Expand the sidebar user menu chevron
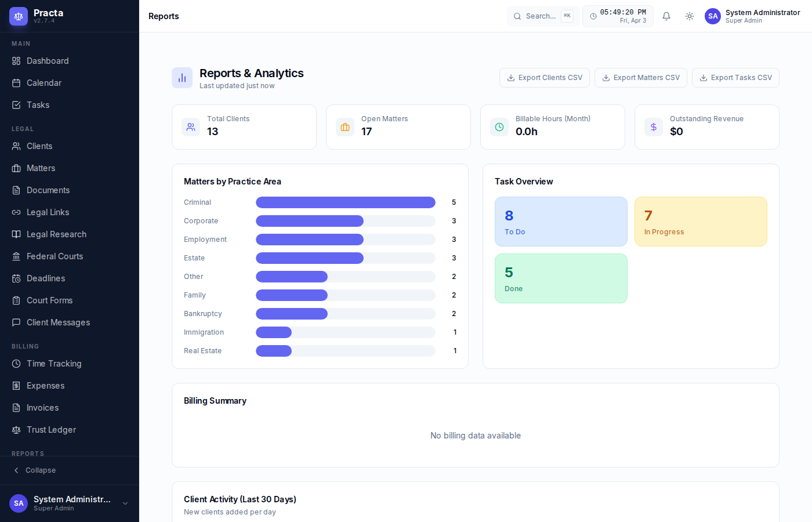Image resolution: width=812 pixels, height=522 pixels. point(125,503)
